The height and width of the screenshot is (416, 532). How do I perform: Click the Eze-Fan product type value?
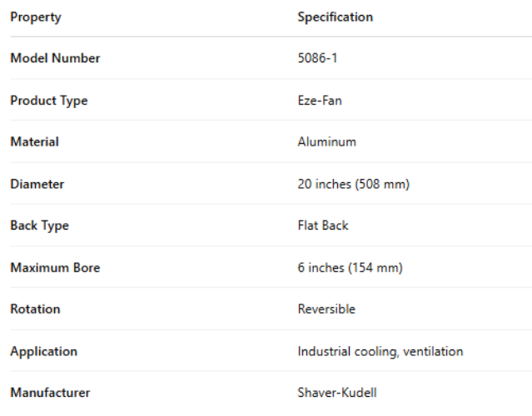[320, 101]
